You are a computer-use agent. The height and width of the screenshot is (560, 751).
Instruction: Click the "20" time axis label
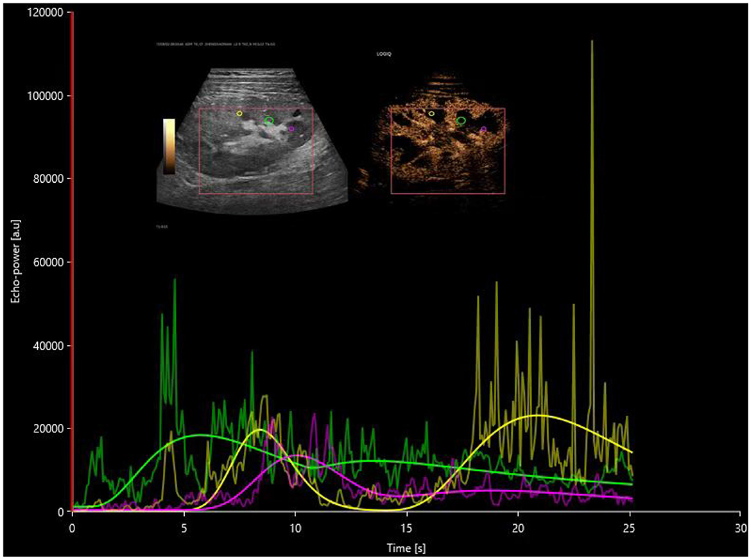tap(518, 528)
